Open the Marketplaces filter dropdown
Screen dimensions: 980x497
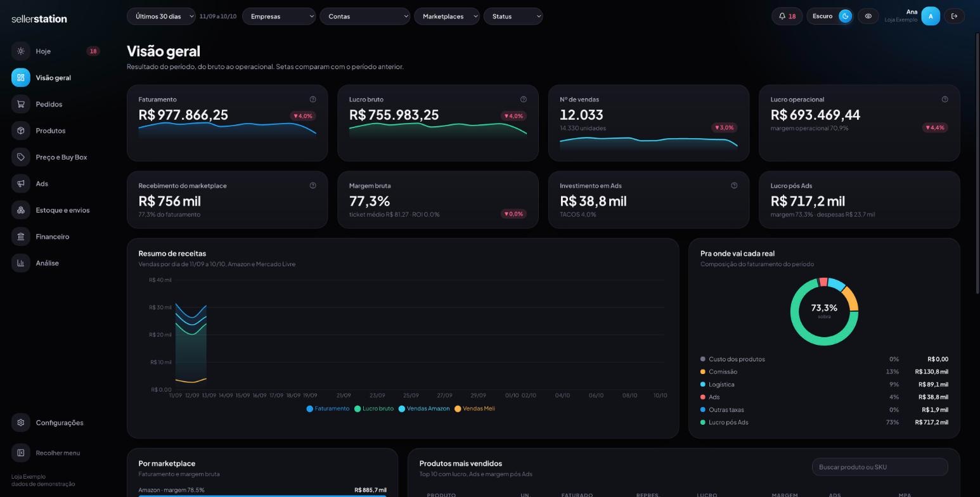coord(447,16)
